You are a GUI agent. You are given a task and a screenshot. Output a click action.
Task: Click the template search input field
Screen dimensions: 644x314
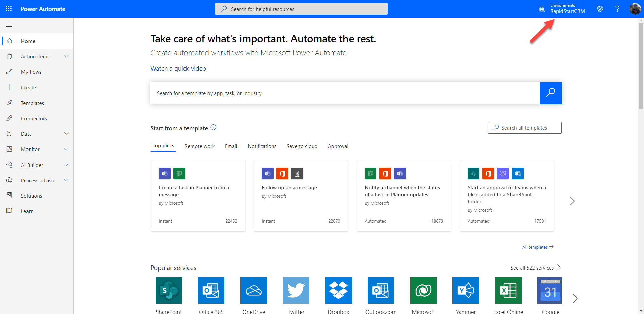click(x=335, y=93)
